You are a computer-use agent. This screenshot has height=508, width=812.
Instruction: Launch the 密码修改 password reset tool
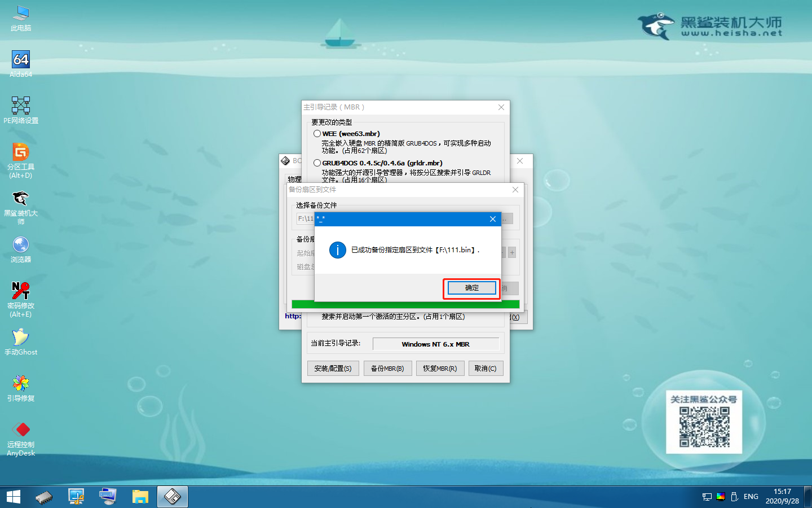(x=20, y=291)
